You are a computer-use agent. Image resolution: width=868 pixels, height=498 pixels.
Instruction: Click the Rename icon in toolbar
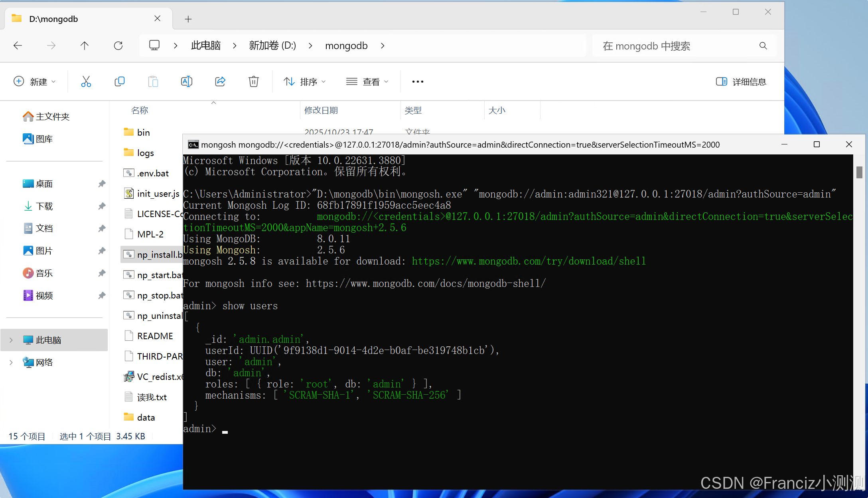(186, 82)
